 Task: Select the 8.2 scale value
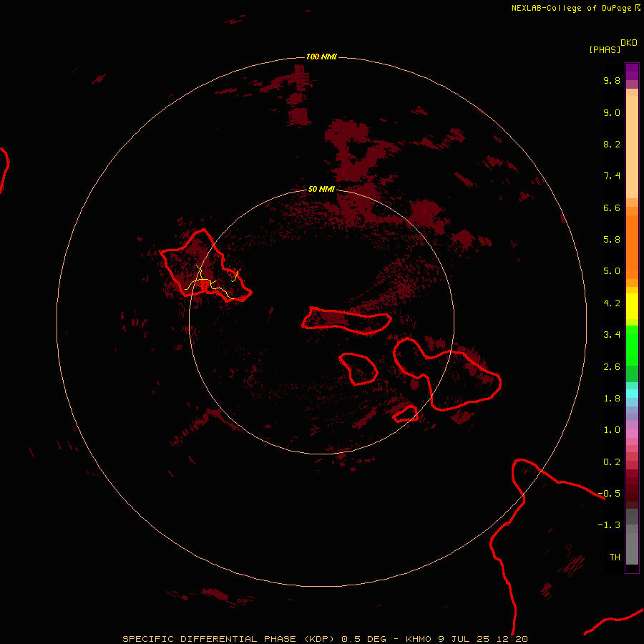click(x=612, y=144)
